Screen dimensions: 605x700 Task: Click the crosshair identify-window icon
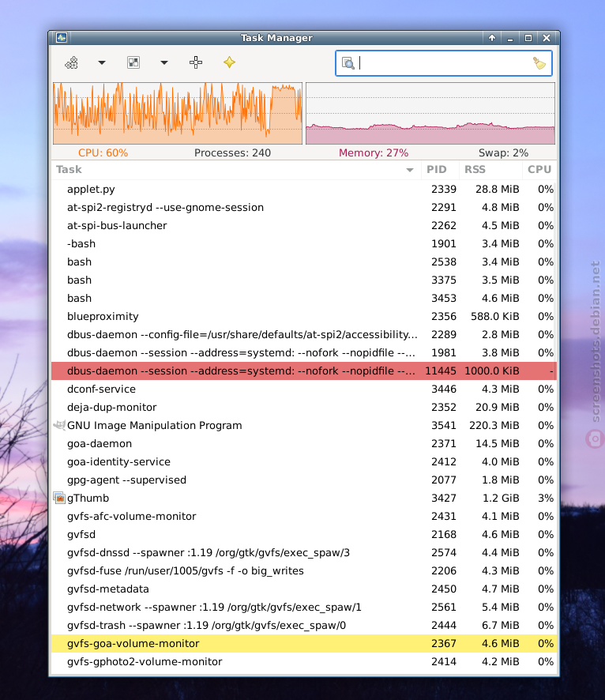click(x=196, y=62)
